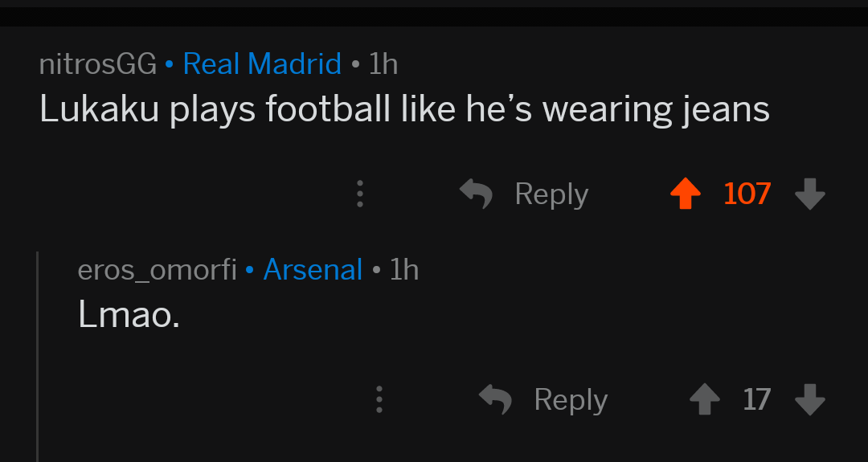Image resolution: width=868 pixels, height=462 pixels.
Task: Click the reply arrow icon under Lmao
Action: point(495,399)
